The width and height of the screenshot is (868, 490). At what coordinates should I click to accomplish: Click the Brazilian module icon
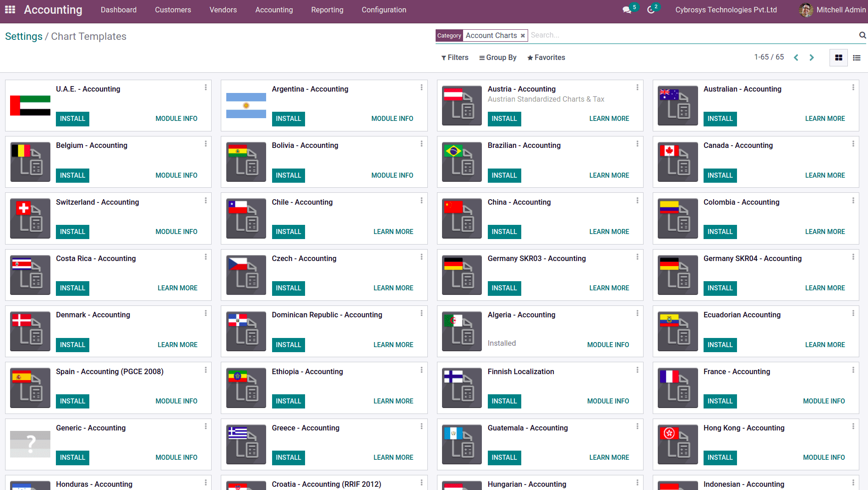coord(462,162)
